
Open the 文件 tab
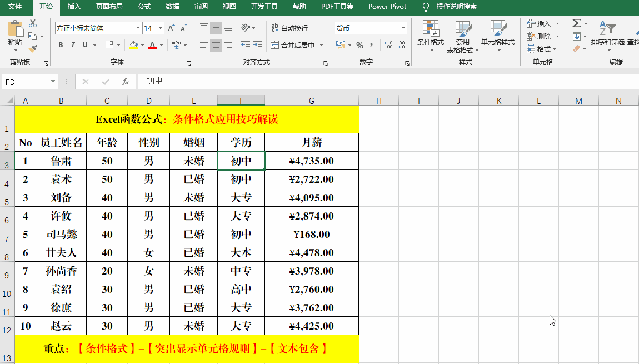point(15,7)
